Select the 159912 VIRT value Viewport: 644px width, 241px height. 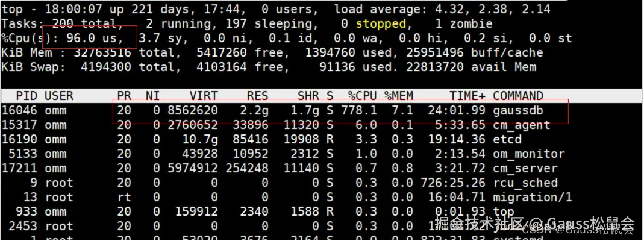click(196, 212)
